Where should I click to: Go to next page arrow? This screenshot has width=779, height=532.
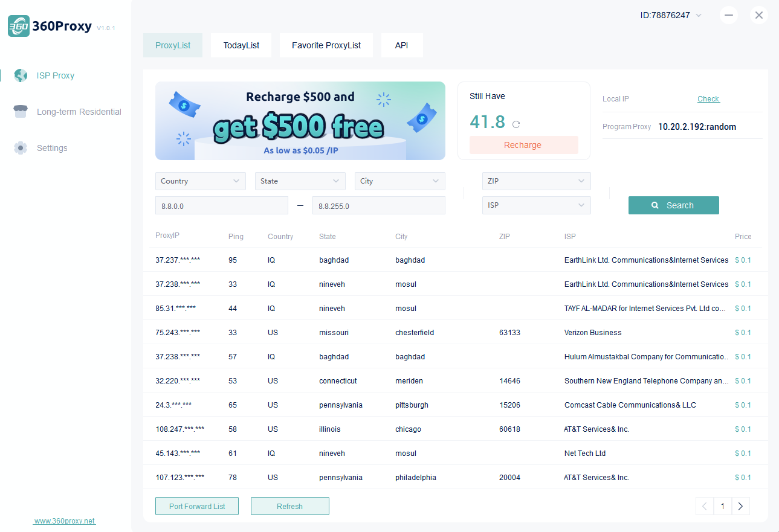click(741, 507)
